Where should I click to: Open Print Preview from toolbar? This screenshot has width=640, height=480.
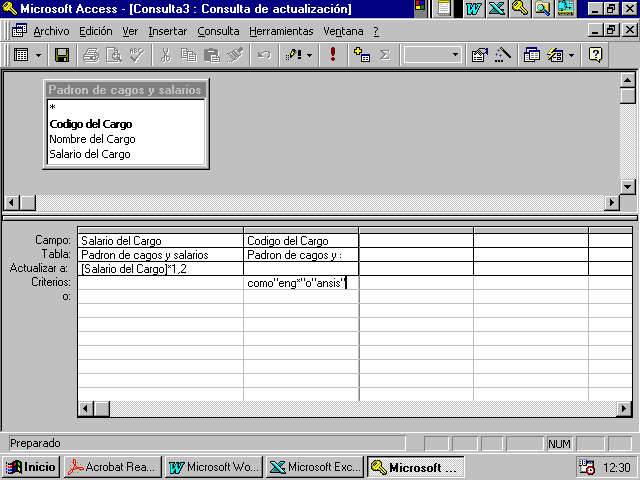(114, 55)
